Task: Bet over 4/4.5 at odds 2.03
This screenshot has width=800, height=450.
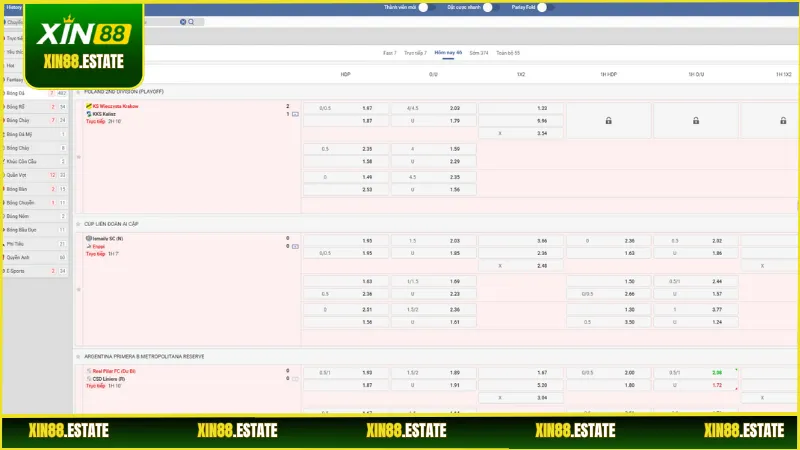Action: [x=434, y=108]
